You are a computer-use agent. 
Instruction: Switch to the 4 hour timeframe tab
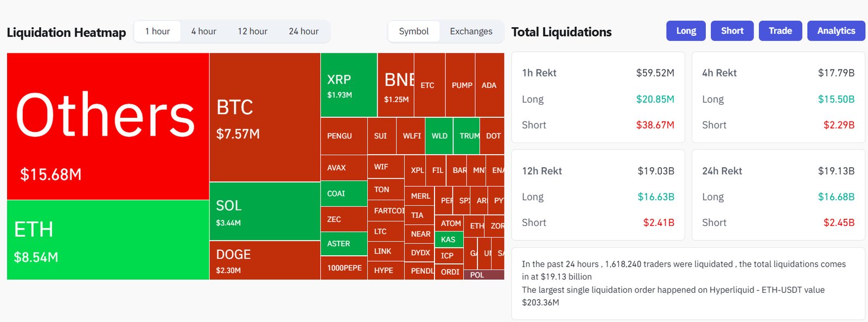click(203, 31)
